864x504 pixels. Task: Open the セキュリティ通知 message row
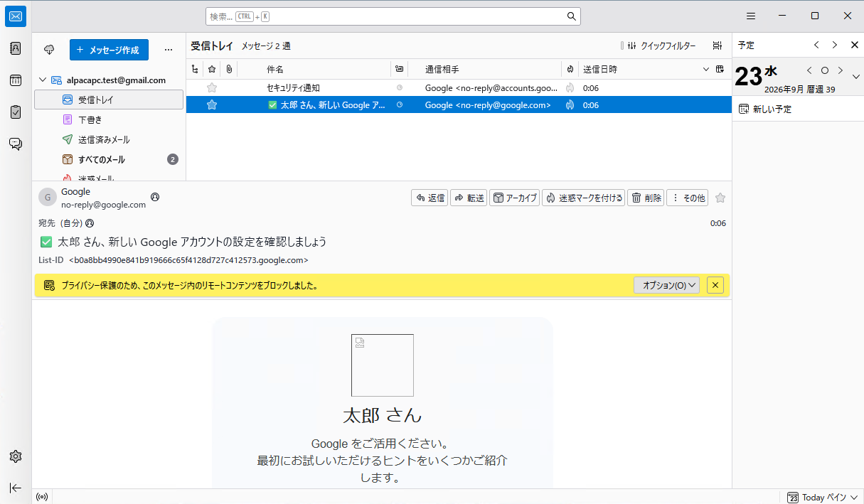click(459, 88)
